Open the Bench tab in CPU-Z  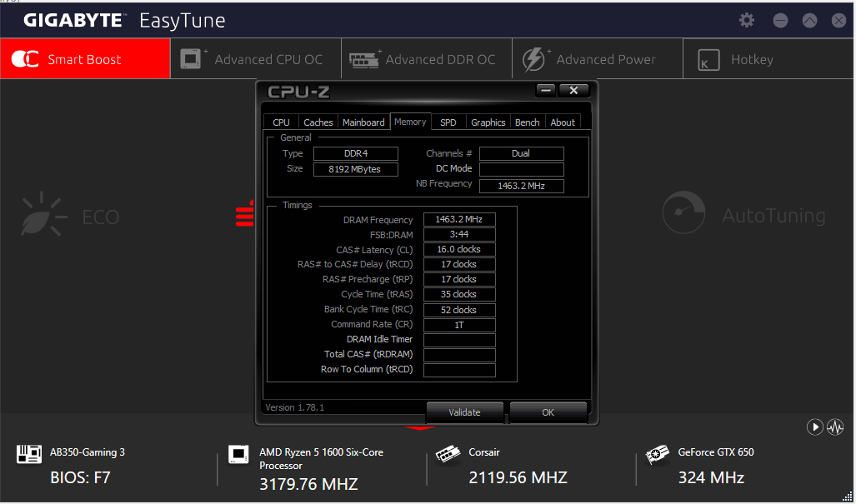tap(528, 122)
